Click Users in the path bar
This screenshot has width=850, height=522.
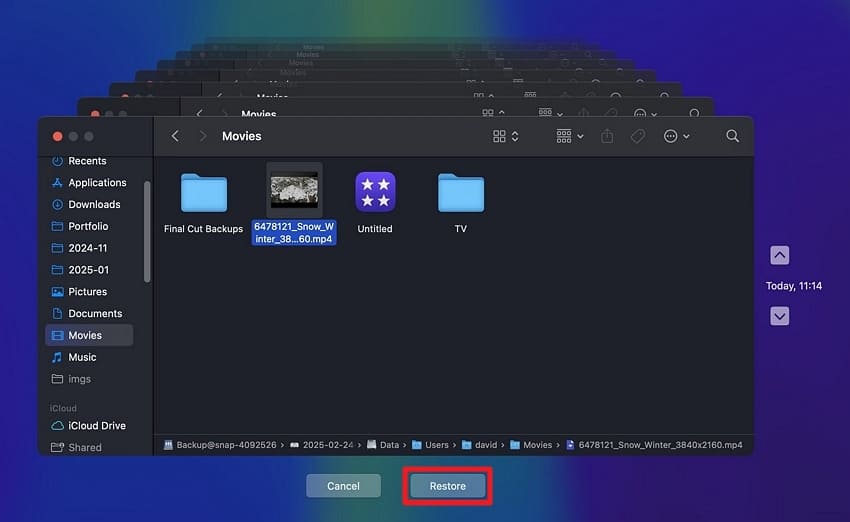click(430, 444)
